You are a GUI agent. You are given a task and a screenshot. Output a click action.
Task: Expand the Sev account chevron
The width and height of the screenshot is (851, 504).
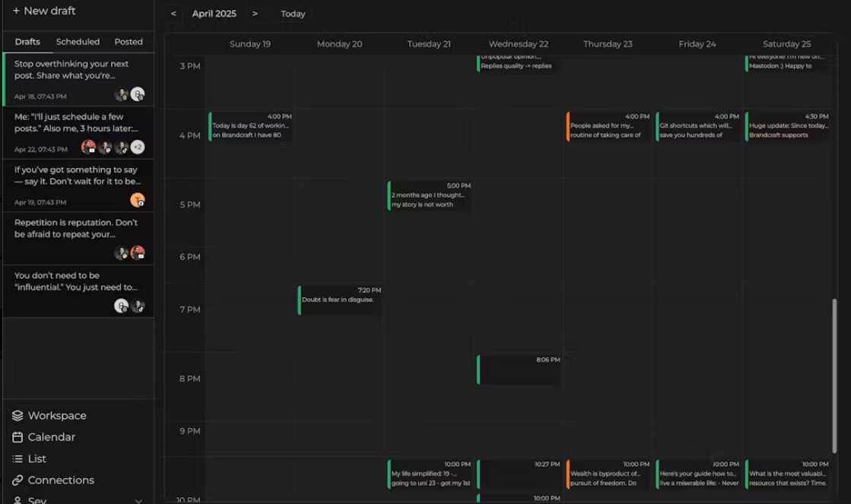click(x=138, y=500)
